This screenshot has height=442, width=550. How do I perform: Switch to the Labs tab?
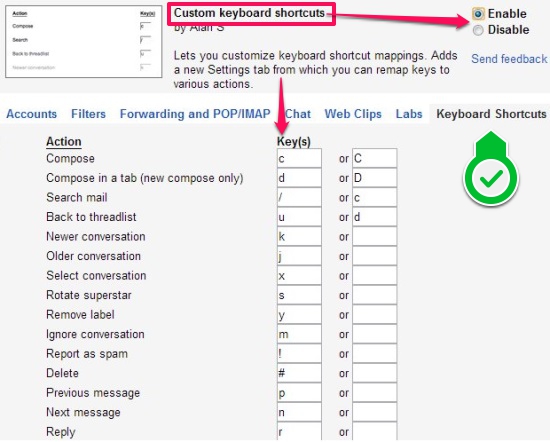409,114
